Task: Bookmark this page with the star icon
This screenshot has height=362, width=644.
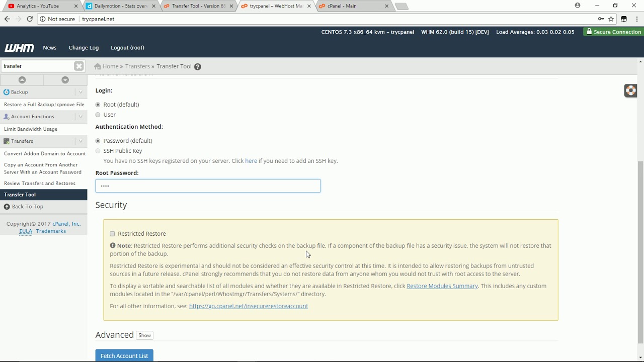Action: [x=611, y=19]
